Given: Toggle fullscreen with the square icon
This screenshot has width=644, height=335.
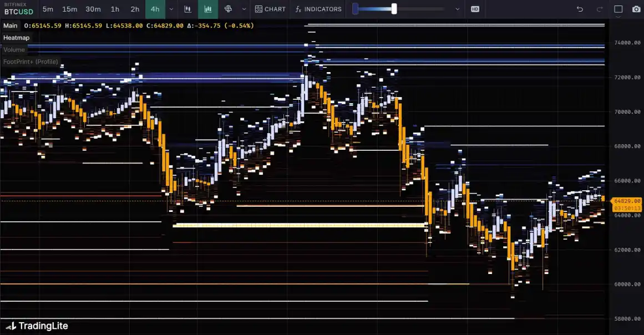Looking at the screenshot, I should pos(618,9).
